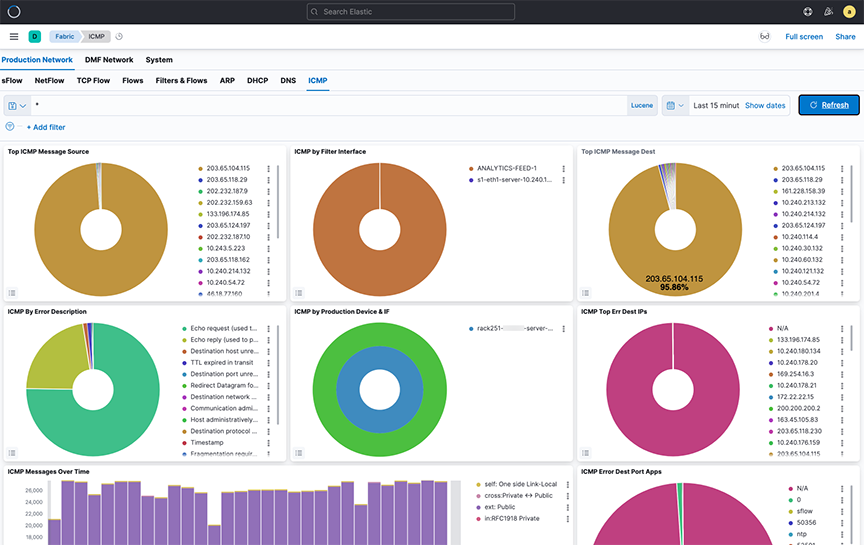
Task: Click into the Search Elastic field
Action: [411, 12]
